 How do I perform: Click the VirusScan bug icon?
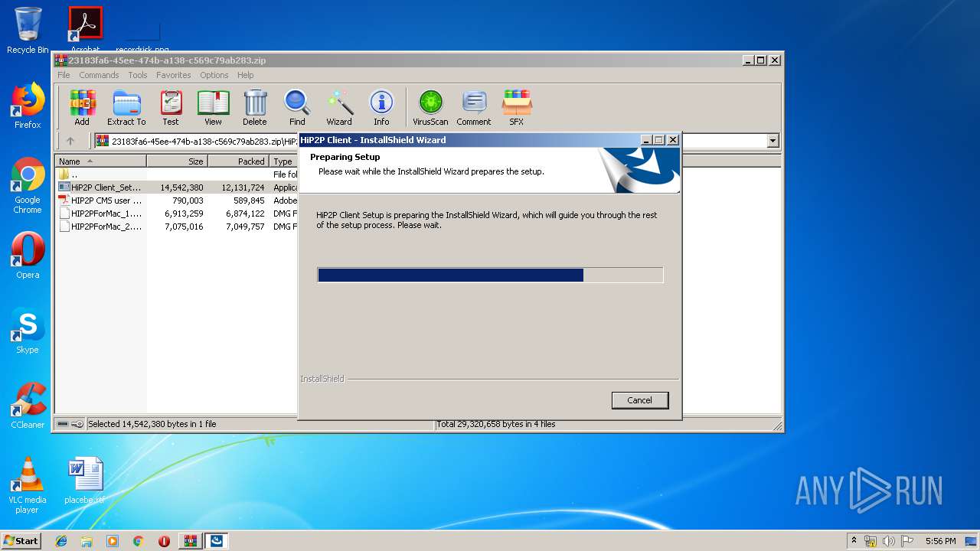[430, 107]
